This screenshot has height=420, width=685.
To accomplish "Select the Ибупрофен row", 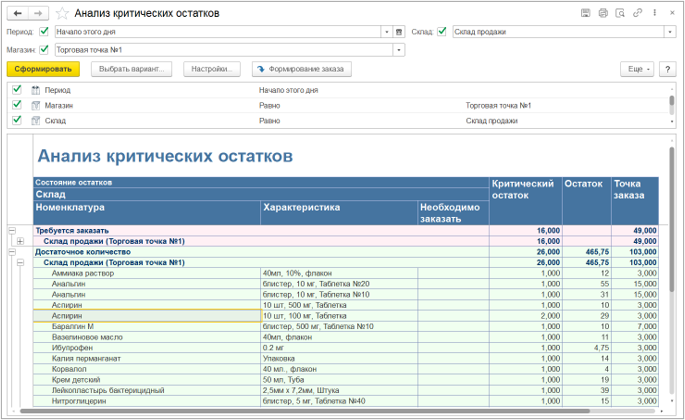I will (346, 348).
